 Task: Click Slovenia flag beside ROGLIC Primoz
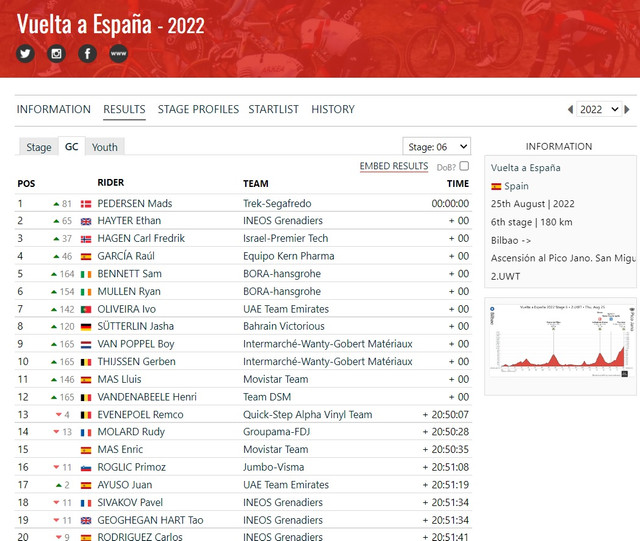[x=86, y=468]
